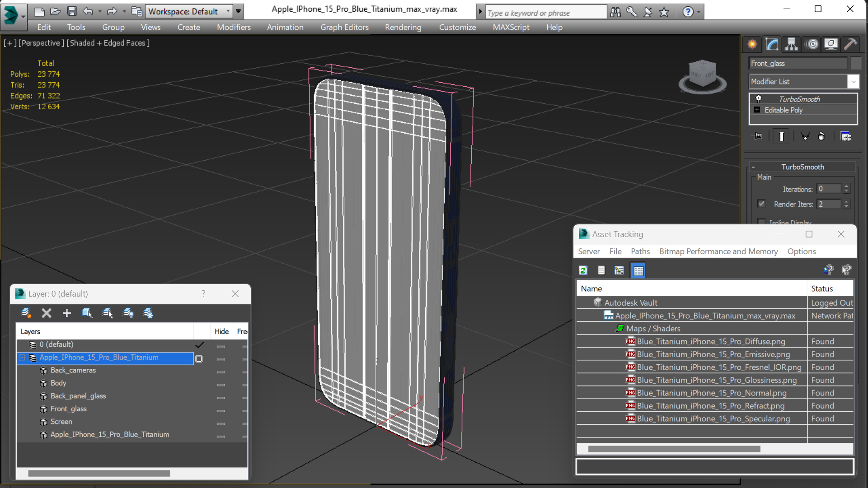Select Blue_Titanium_iPhone_15_Pro_Normal.png asset row
Image resolution: width=868 pixels, height=488 pixels.
(715, 393)
